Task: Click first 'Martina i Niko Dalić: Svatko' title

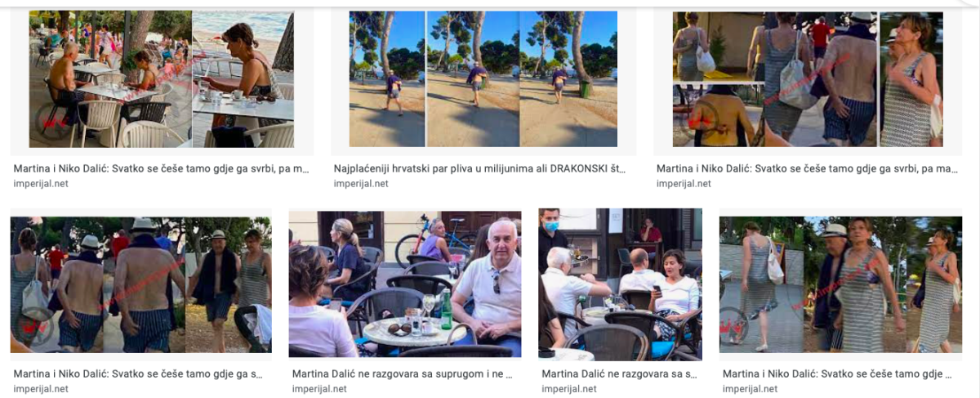Action: click(x=162, y=169)
